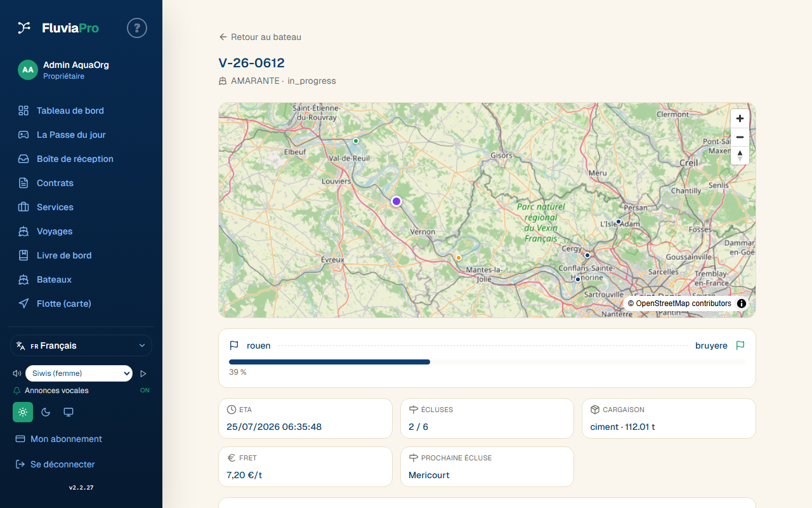Toggle the map attribution info icon
The image size is (812, 508).
(742, 304)
